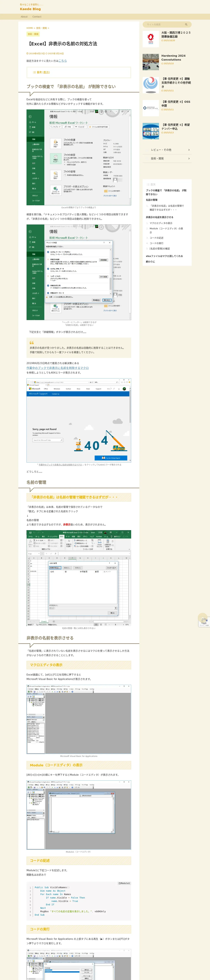Click code line 'Public Sub VisibleNames()'
210x980 pixels.
click(x=52, y=887)
